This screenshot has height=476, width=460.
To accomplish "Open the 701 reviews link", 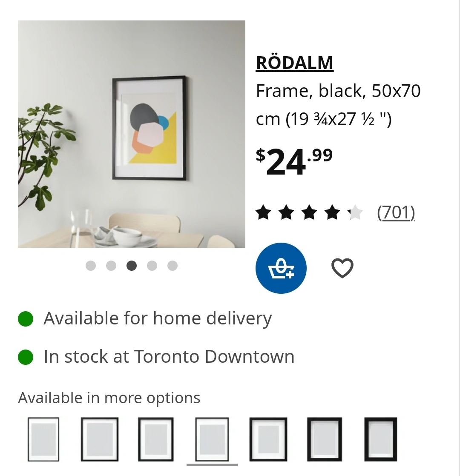I will (396, 212).
